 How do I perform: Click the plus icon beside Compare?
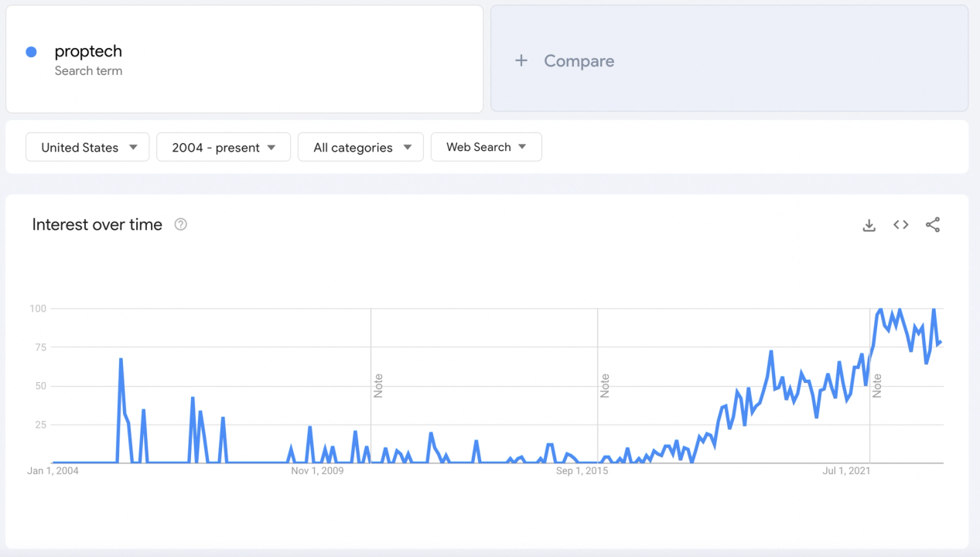(521, 60)
